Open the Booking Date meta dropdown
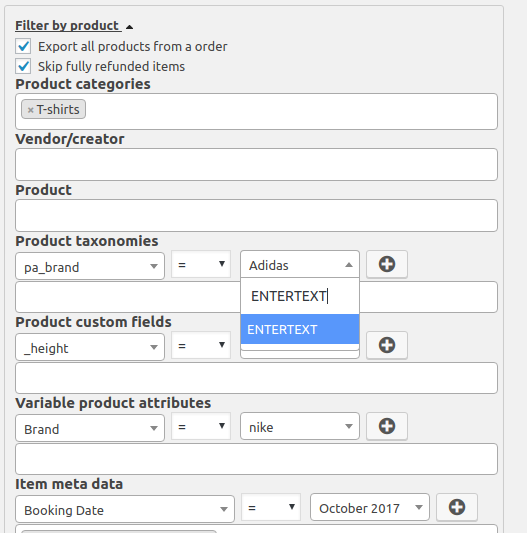Viewport: 527px width, 533px height. [x=125, y=509]
